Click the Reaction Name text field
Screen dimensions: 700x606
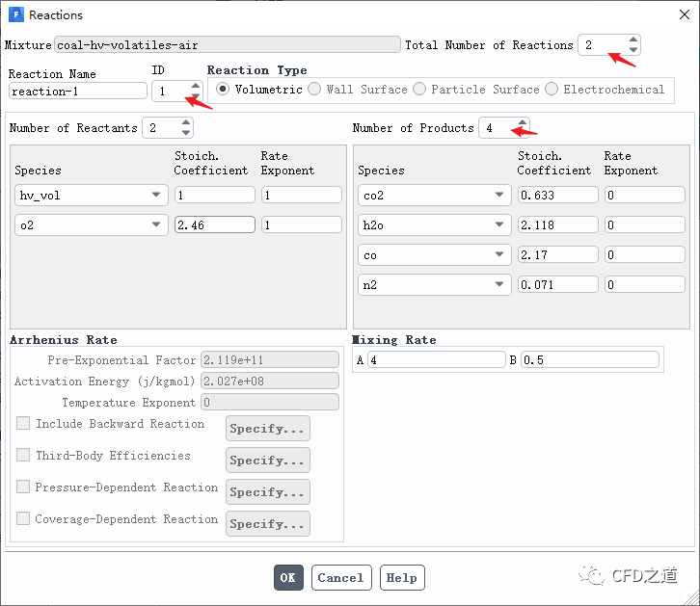pos(77,92)
